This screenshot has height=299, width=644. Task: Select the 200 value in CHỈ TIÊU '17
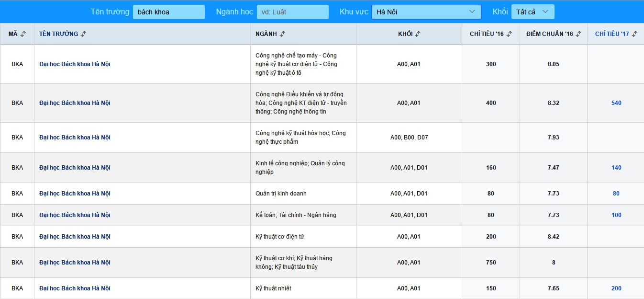click(616, 288)
